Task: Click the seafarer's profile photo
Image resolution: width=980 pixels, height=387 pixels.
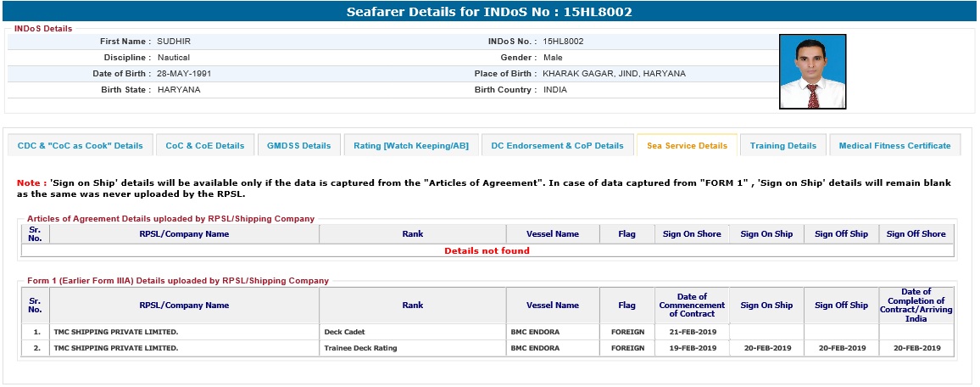Action: (x=812, y=72)
